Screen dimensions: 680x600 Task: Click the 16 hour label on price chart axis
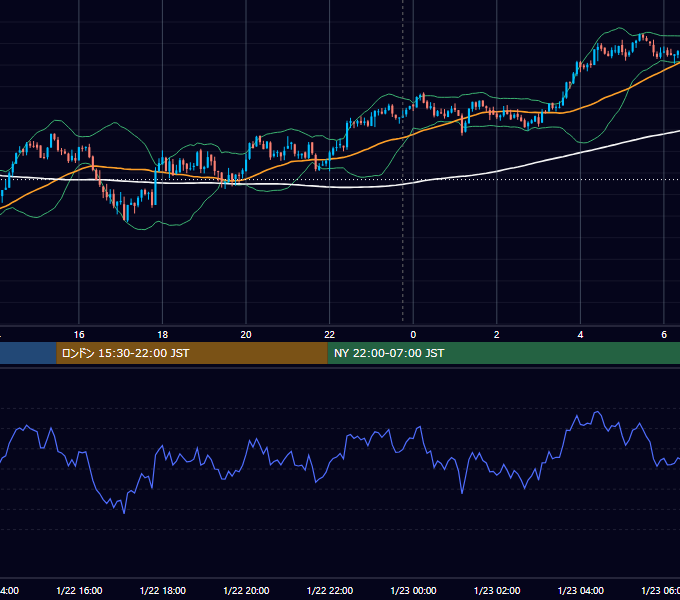(79, 334)
